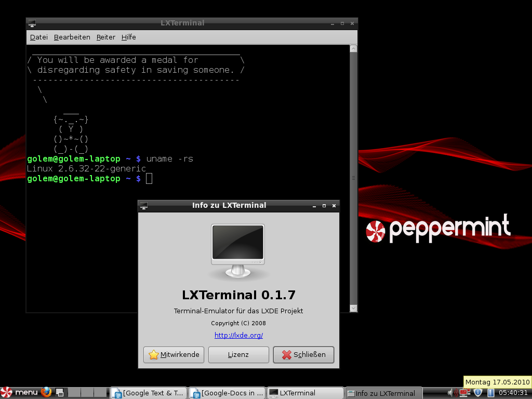
Task: Open the Reiter menu
Action: tap(106, 37)
